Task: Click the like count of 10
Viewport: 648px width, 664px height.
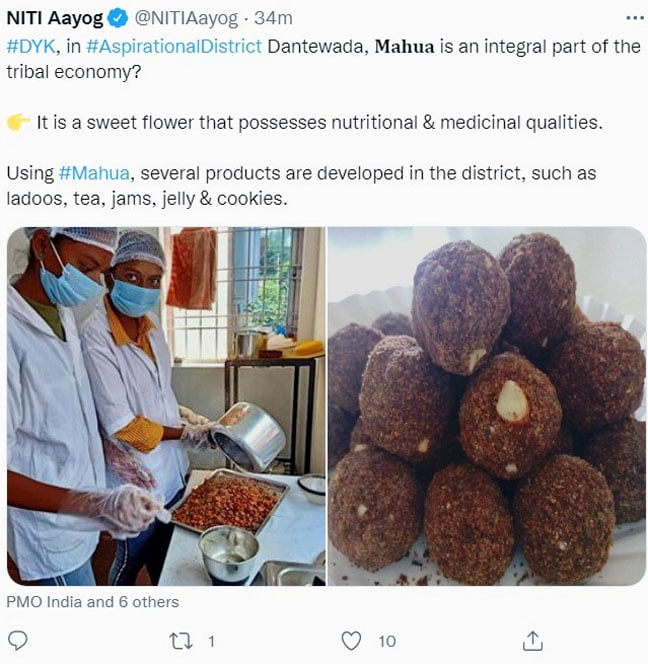Action: [x=387, y=641]
